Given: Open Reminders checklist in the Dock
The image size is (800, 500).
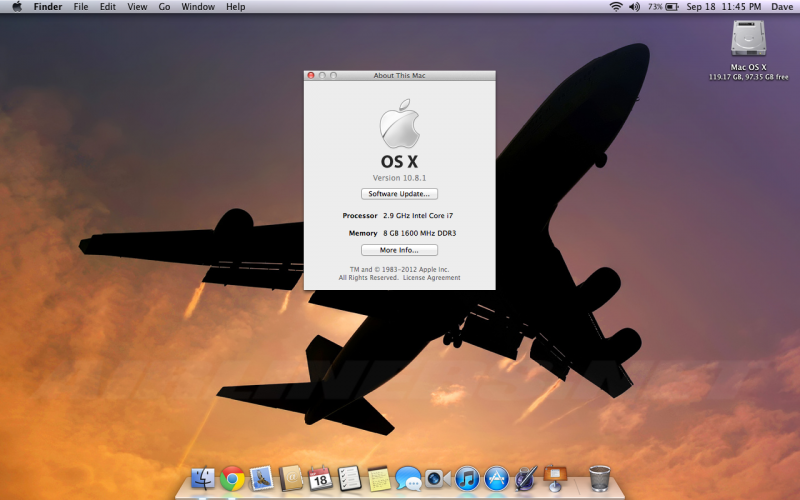Looking at the screenshot, I should tap(349, 479).
